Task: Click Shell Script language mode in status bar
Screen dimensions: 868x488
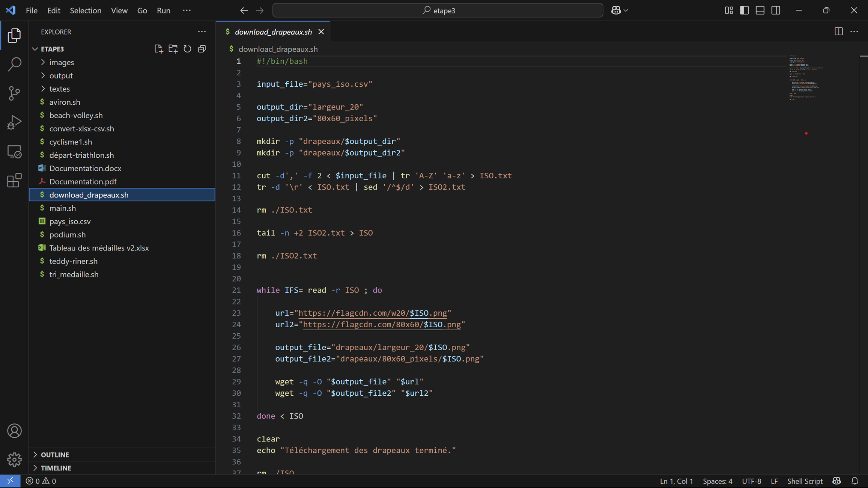Action: pyautogui.click(x=805, y=481)
